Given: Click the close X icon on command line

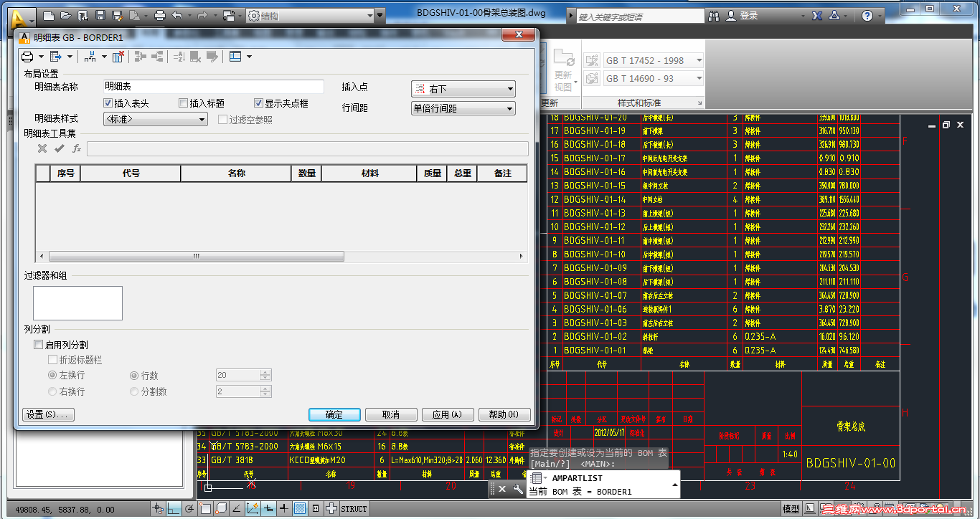Looking at the screenshot, I should [x=502, y=489].
